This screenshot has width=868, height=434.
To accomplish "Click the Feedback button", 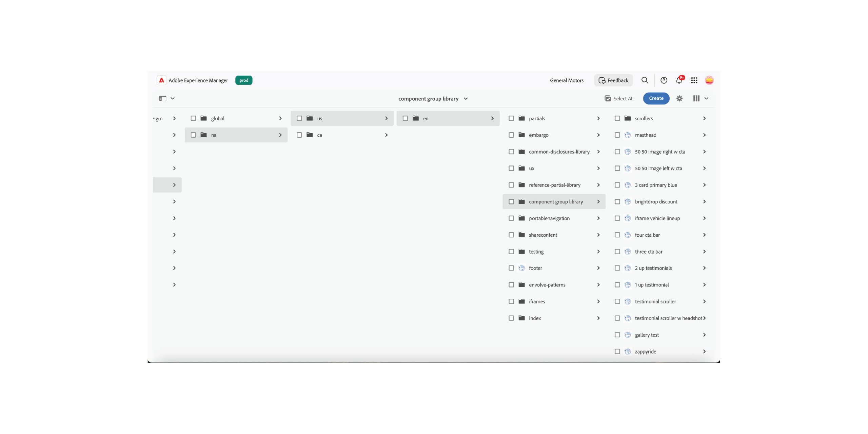I will point(613,80).
